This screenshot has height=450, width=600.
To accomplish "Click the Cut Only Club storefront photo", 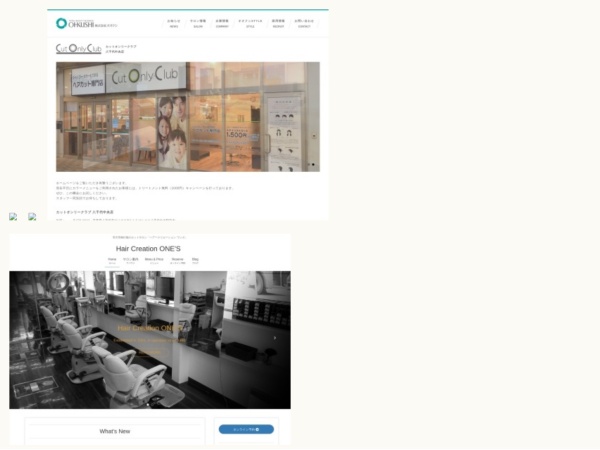I will pos(188,117).
